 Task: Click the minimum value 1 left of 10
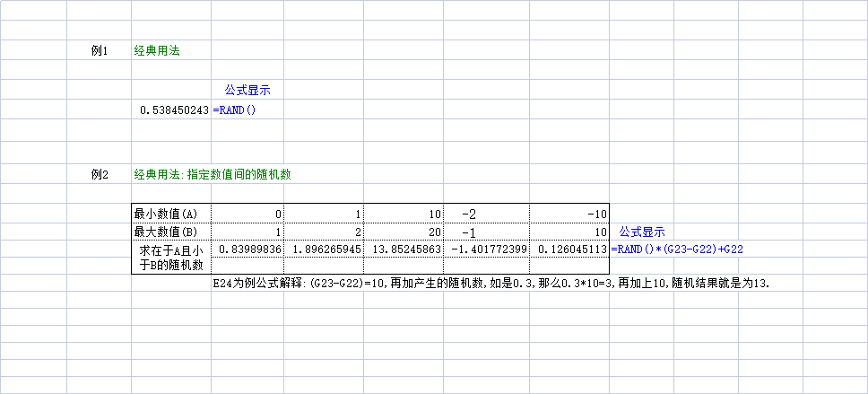(x=324, y=214)
